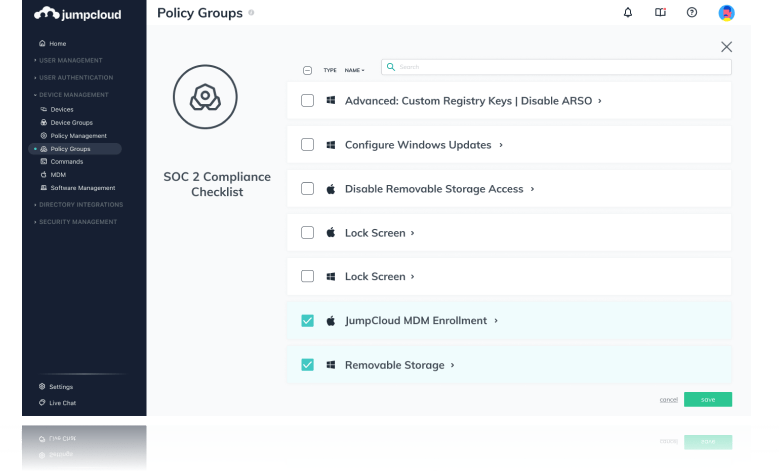Click the magnifier icon in the search box
Screen dimensions: 779x472
391,67
